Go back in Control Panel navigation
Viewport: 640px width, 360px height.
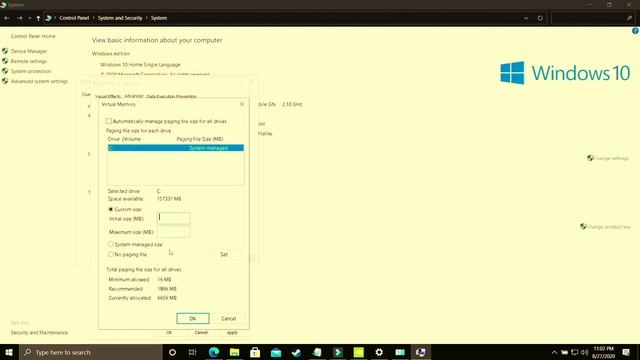tap(7, 18)
